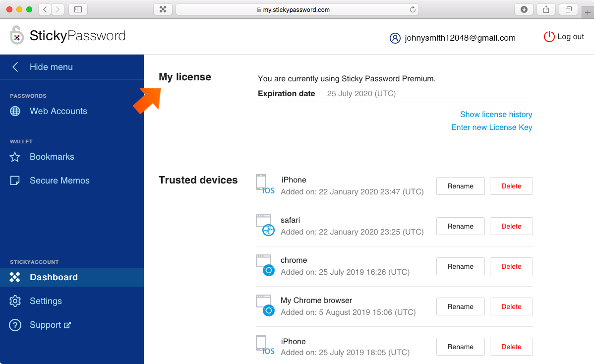Click the safari device icon
The width and height of the screenshot is (594, 364).
click(265, 225)
